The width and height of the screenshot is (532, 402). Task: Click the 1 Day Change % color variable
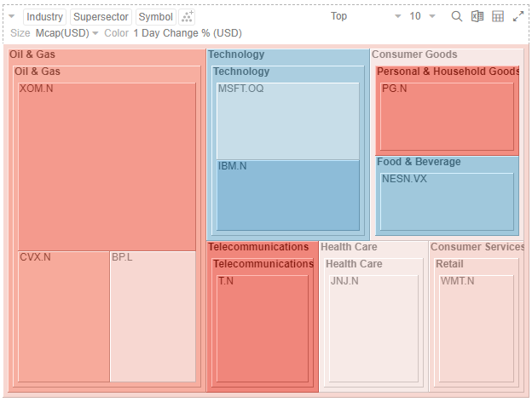pyautogui.click(x=187, y=33)
